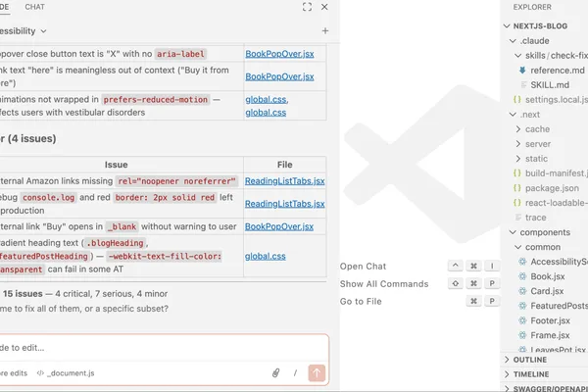Click the file icon beside trace
Screen dimensions: 588x392
point(518,218)
